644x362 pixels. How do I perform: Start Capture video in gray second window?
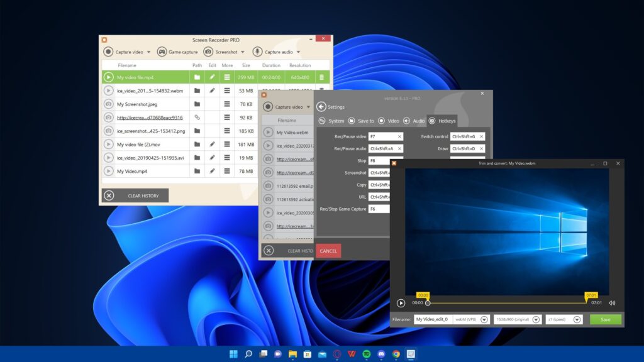[283, 107]
